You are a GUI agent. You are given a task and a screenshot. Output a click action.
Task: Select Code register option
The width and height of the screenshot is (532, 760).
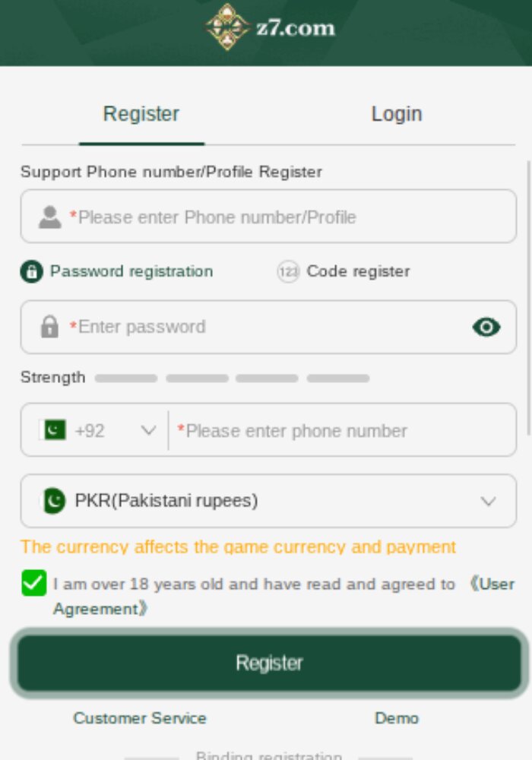(344, 271)
